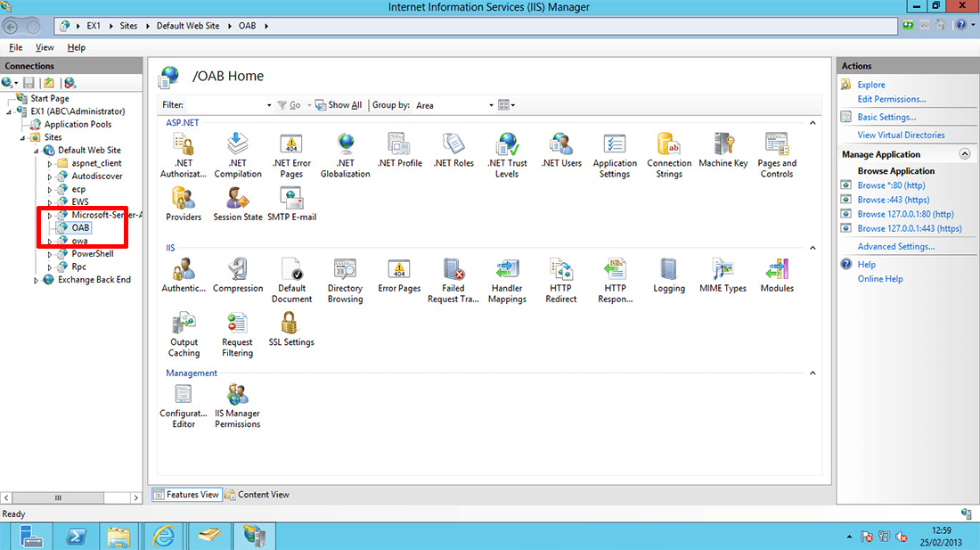Viewport: 980px width, 550px height.
Task: Open the Machine Key feature
Action: (x=723, y=150)
